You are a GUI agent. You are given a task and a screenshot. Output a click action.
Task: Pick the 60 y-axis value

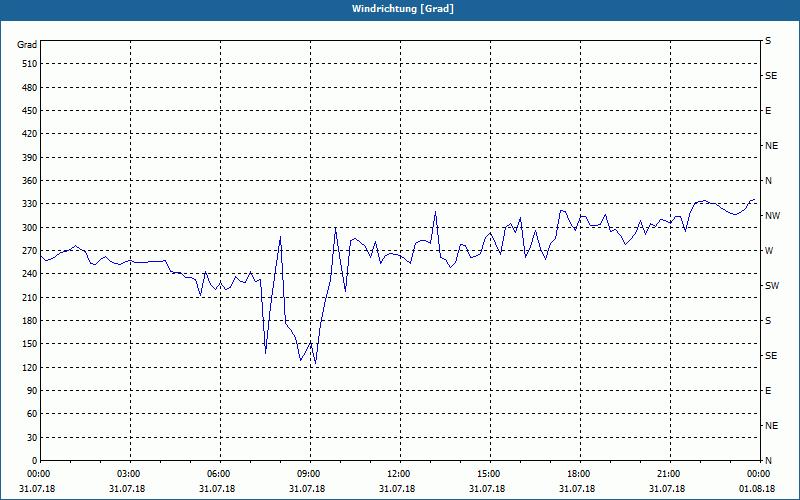click(x=32, y=414)
